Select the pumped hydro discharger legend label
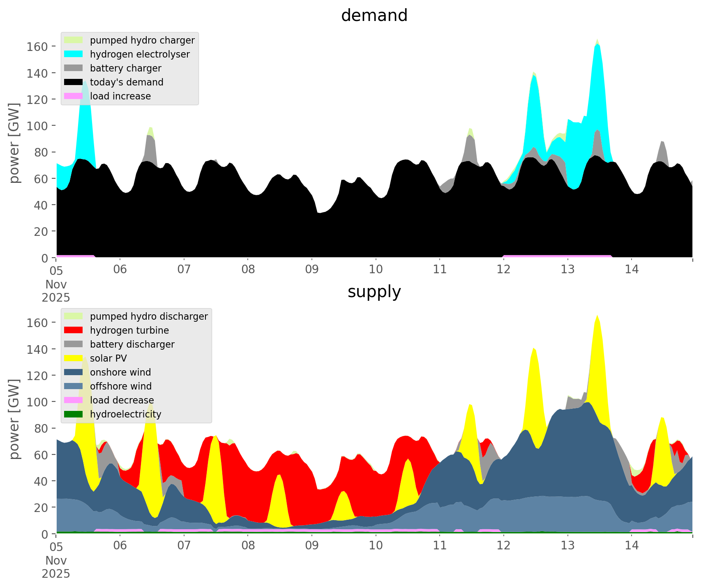The width and height of the screenshot is (701, 588). coord(149,316)
